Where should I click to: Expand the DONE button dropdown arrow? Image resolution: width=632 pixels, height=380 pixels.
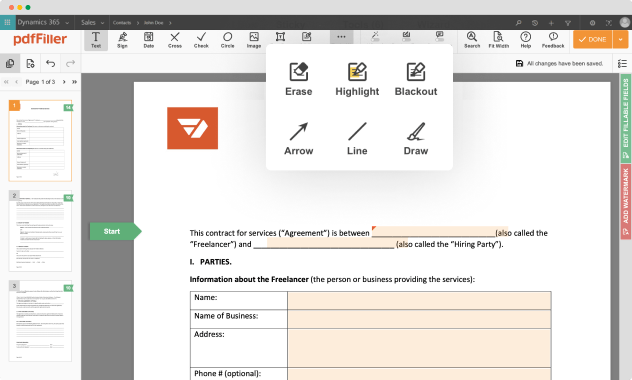coord(620,39)
